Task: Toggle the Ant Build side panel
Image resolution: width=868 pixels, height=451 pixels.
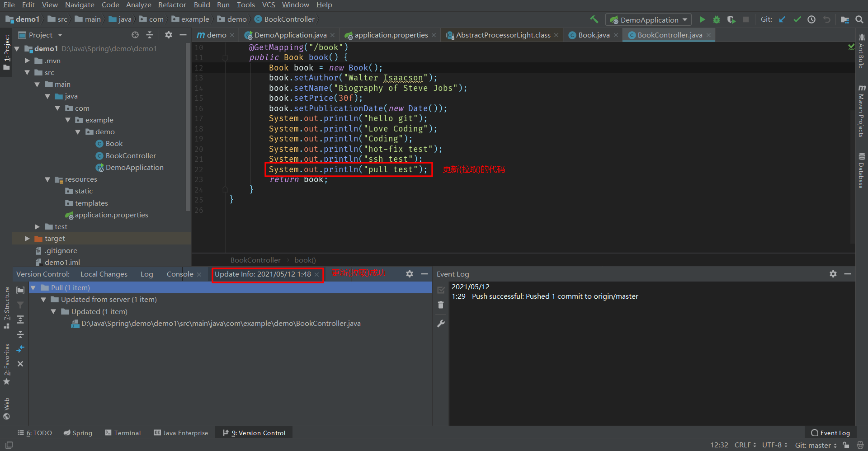Action: pos(862,52)
